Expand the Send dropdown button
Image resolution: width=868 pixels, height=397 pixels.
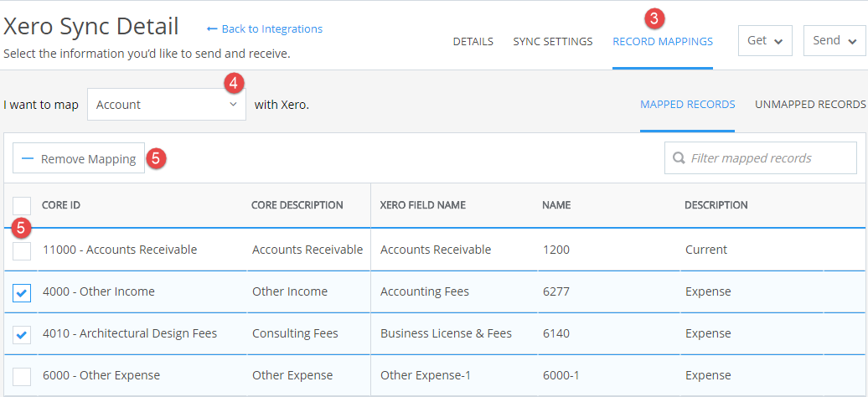point(834,41)
